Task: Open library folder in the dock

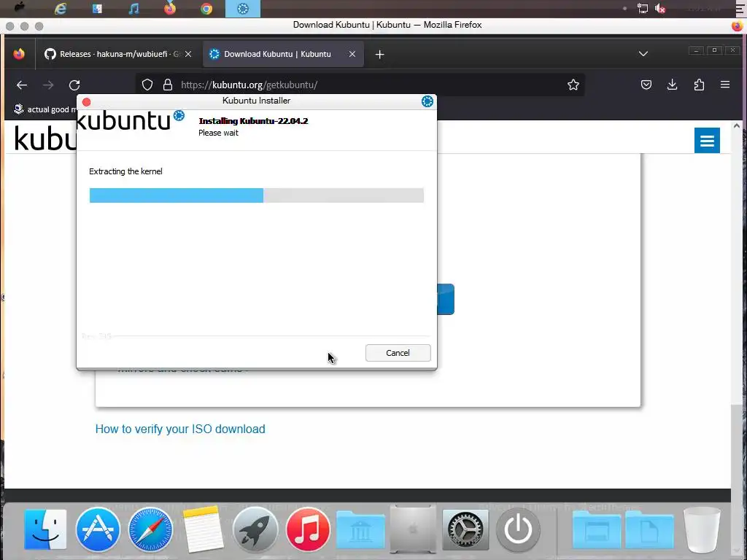Action: [x=360, y=529]
